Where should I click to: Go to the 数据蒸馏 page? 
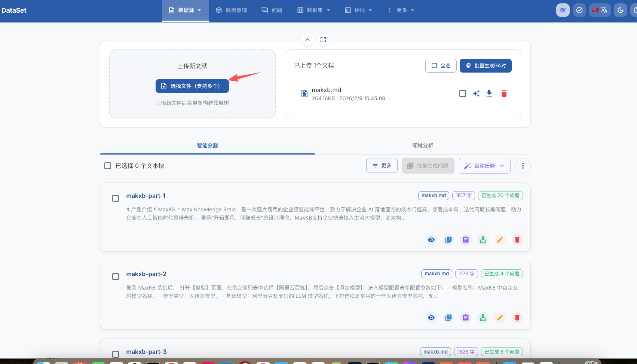point(231,10)
